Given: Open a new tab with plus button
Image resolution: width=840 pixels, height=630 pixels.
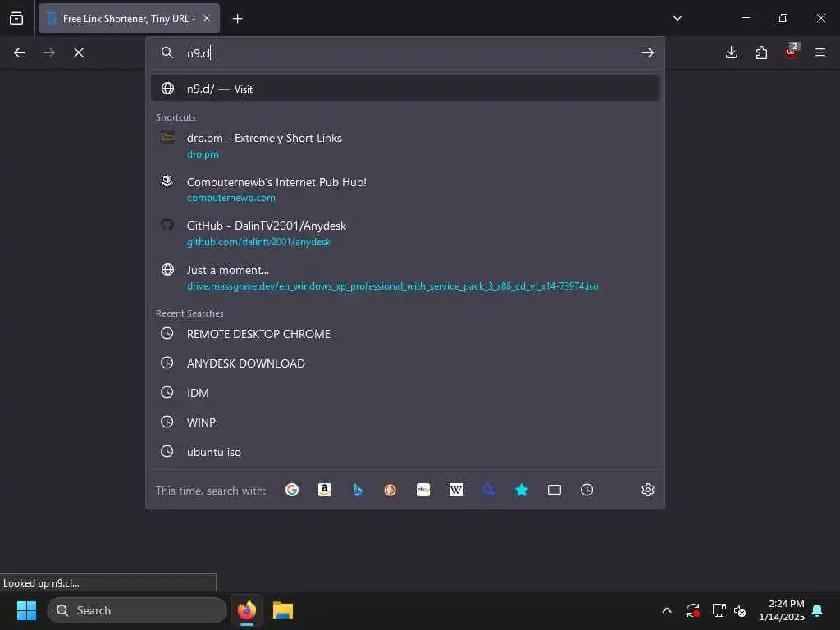Looking at the screenshot, I should pyautogui.click(x=237, y=19).
